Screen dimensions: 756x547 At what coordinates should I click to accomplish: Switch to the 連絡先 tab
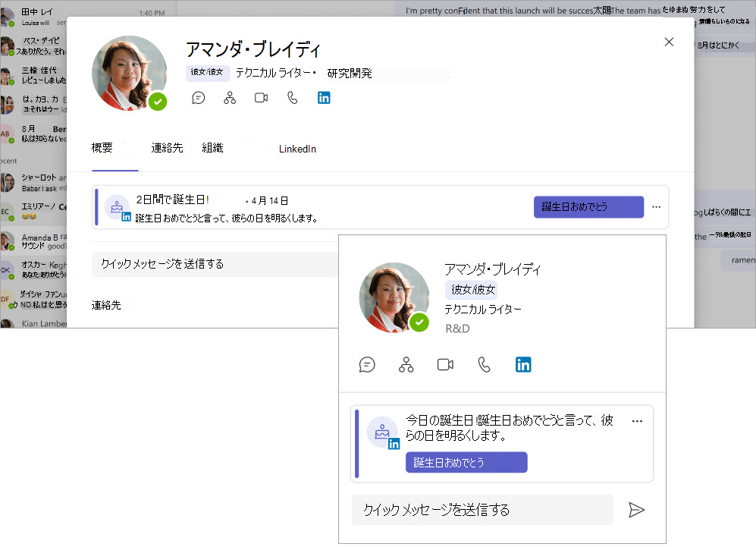(x=168, y=148)
